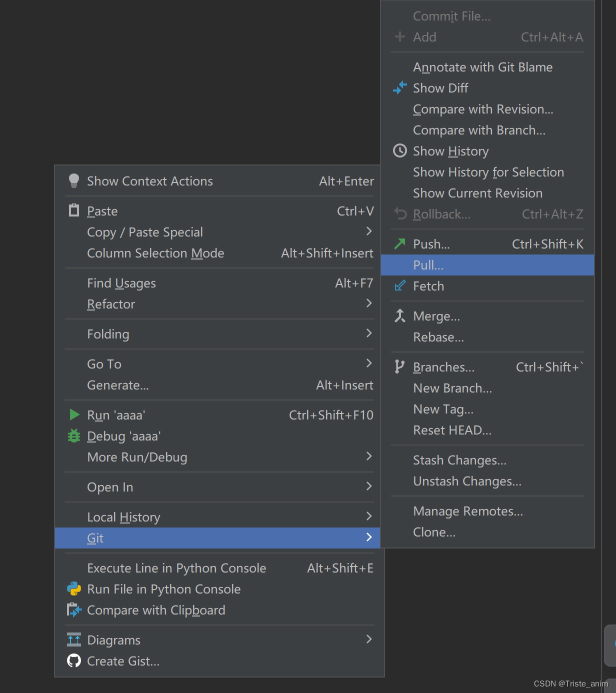
Task: Click the lightbulb icon beside Show Context Actions
Action: pyautogui.click(x=74, y=181)
